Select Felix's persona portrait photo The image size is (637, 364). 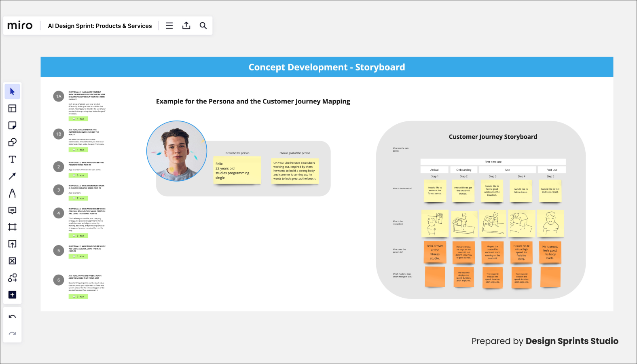pos(177,151)
